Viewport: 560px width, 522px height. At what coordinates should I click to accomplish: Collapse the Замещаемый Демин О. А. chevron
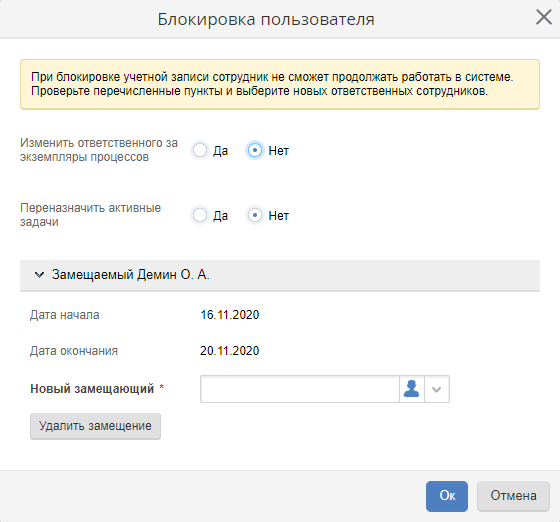39,275
